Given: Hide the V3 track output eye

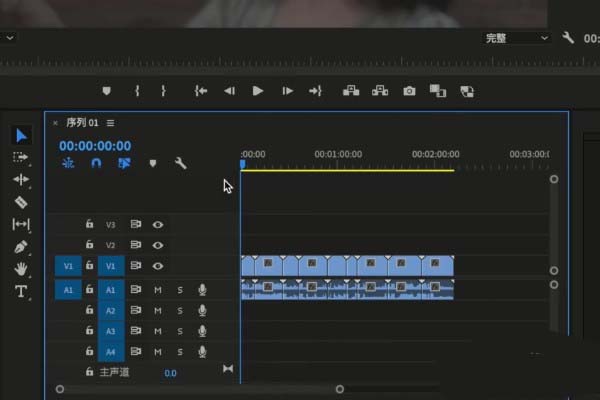Looking at the screenshot, I should tap(158, 225).
